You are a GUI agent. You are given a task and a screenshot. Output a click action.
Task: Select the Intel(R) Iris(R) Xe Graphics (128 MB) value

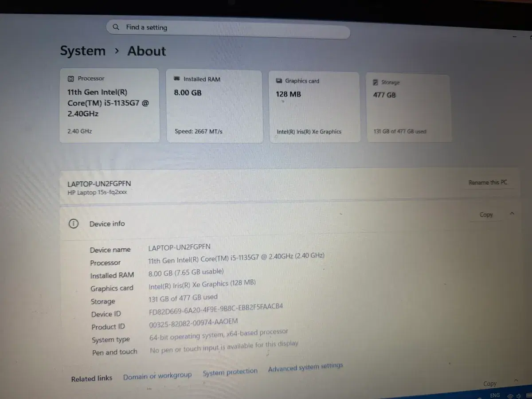pos(202,284)
